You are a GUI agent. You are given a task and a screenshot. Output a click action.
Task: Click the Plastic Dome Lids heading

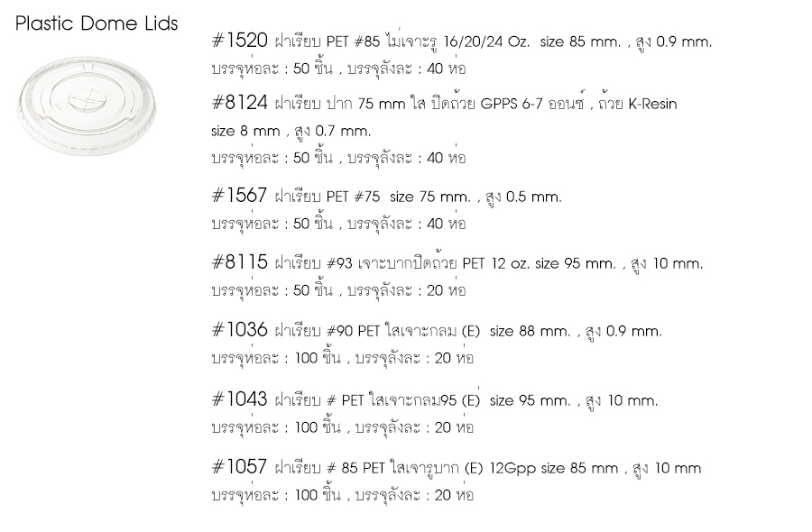click(x=97, y=23)
